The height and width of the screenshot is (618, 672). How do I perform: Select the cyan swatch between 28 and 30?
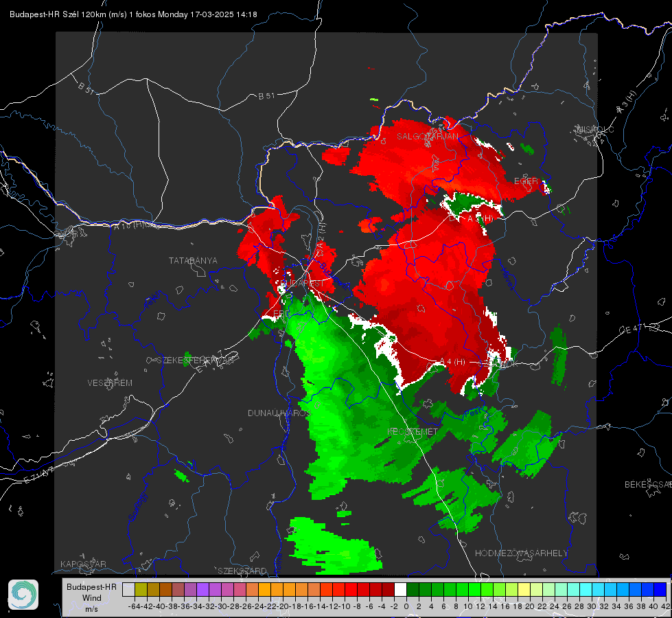(x=586, y=589)
